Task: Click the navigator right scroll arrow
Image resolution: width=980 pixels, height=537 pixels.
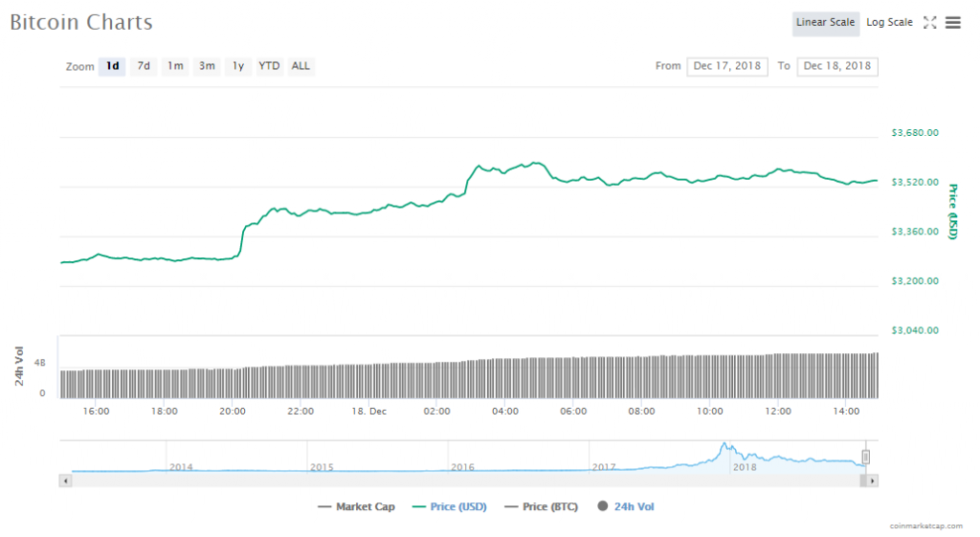Action: click(873, 481)
